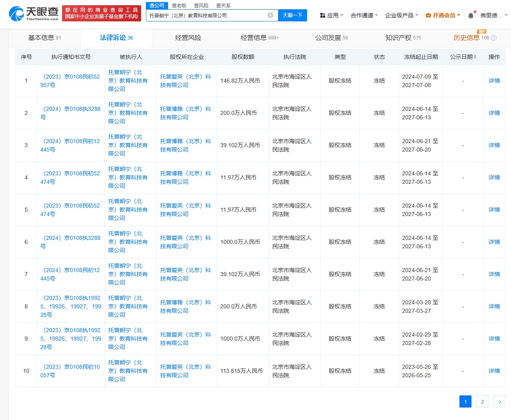Open the 经营风险 tab

[x=188, y=38]
